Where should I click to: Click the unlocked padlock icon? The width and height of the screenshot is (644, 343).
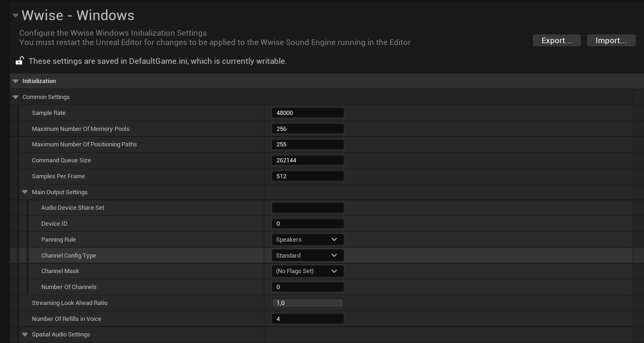(x=19, y=61)
